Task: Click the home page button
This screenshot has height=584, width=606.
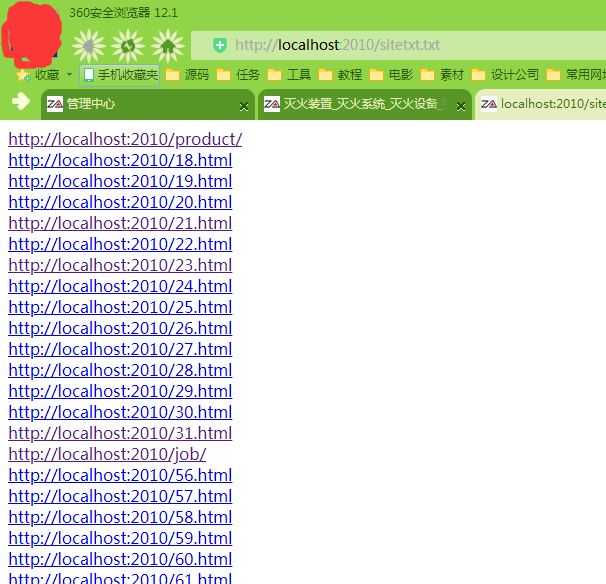Action: 169,45
